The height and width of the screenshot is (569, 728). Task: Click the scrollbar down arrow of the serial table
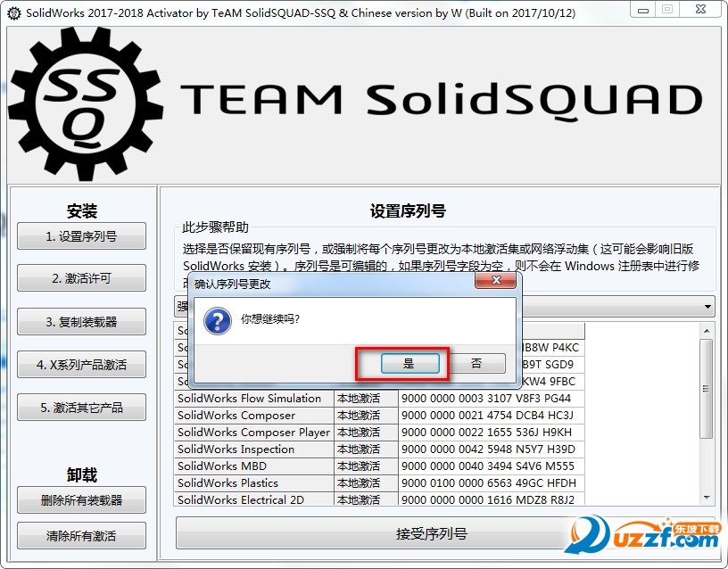click(707, 498)
